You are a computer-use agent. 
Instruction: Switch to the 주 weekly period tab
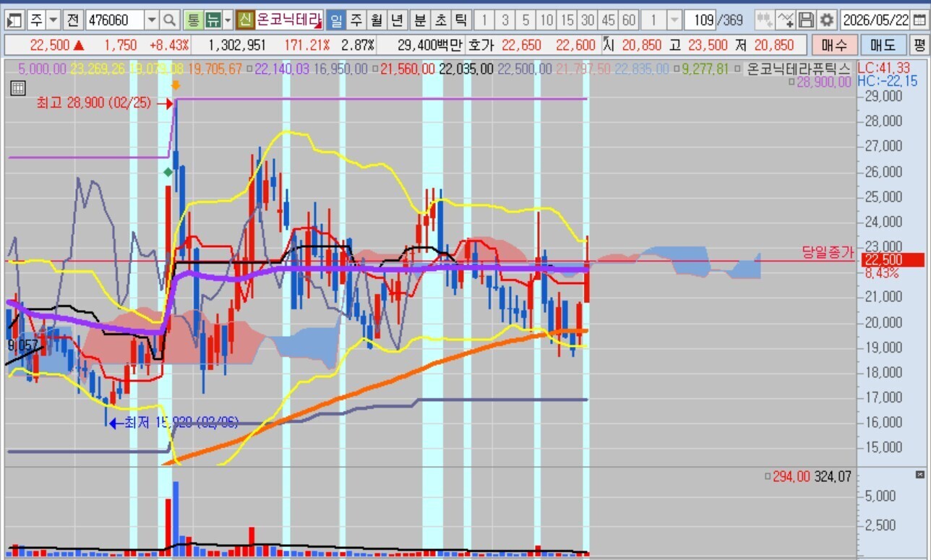coord(356,20)
